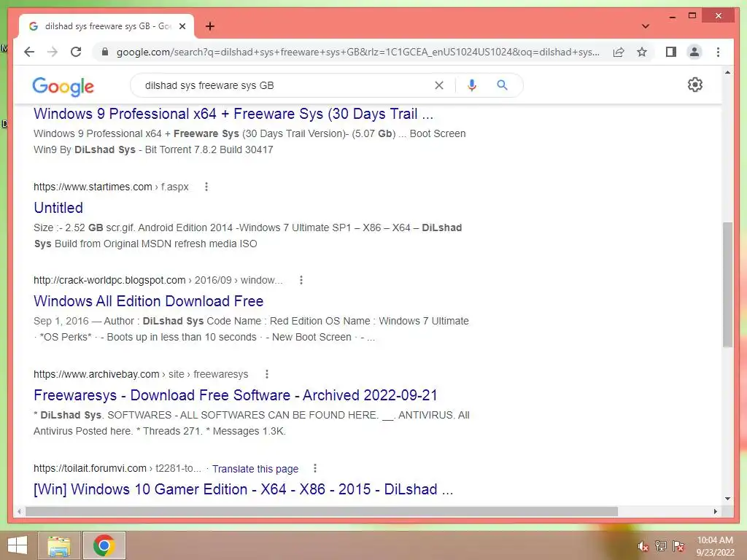This screenshot has height=560, width=747.
Task: Open the Untitled startimes result
Action: point(58,208)
